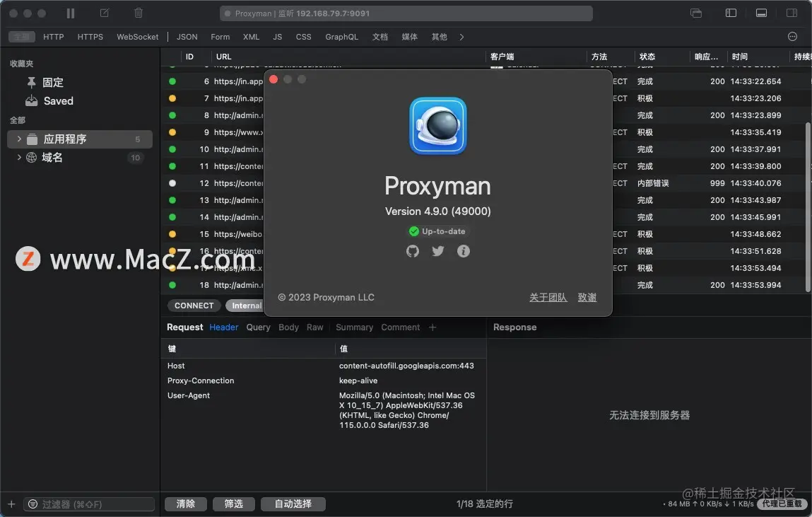The image size is (812, 517).
Task: Click the 筛选 button
Action: click(233, 504)
